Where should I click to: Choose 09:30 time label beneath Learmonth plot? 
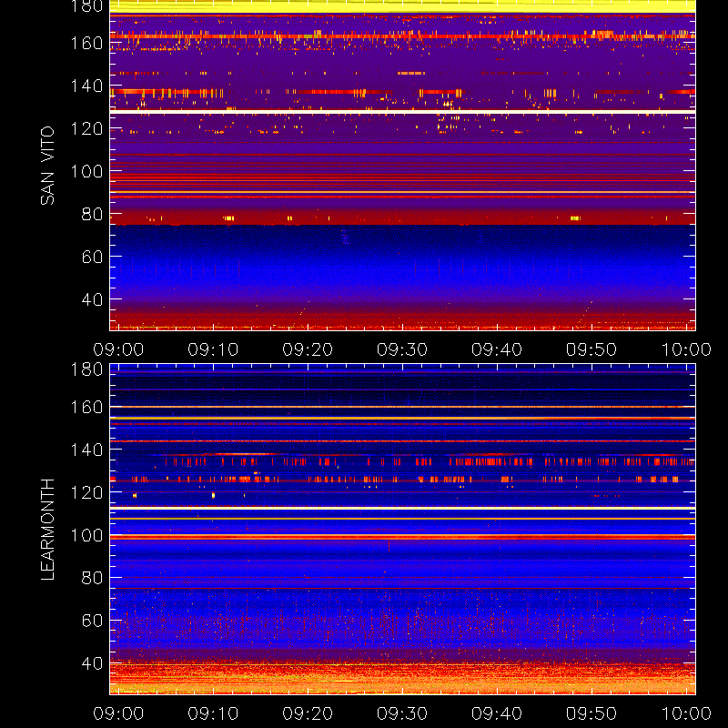[402, 713]
